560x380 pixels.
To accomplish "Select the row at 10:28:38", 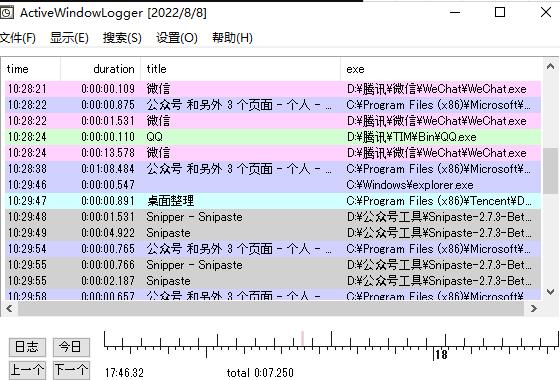I will (x=273, y=169).
